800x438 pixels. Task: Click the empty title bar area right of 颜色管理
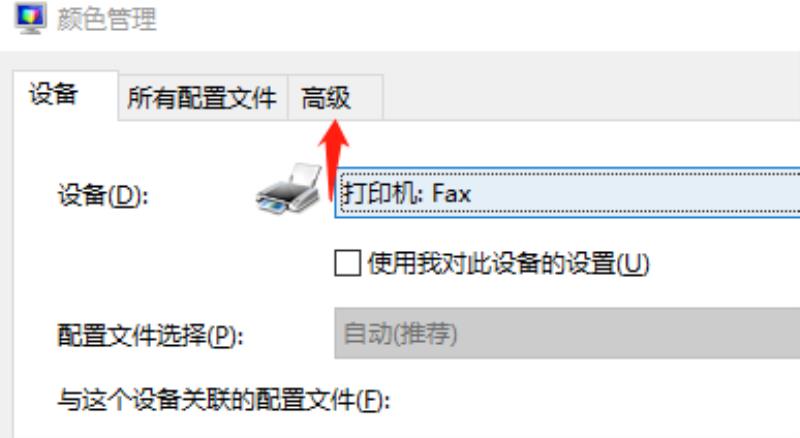coord(474,20)
